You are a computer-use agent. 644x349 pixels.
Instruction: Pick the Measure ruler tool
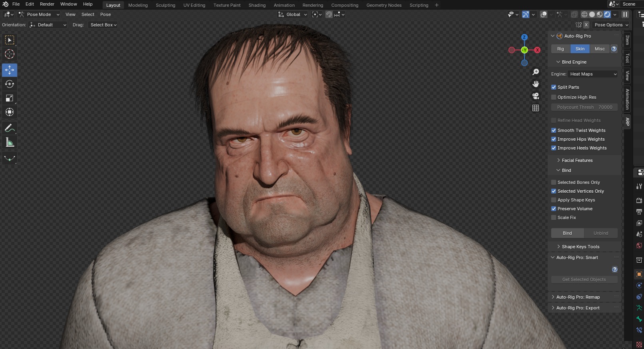pos(10,143)
